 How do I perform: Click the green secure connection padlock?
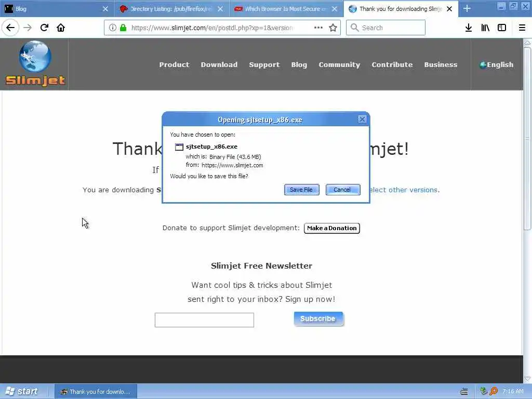(123, 28)
